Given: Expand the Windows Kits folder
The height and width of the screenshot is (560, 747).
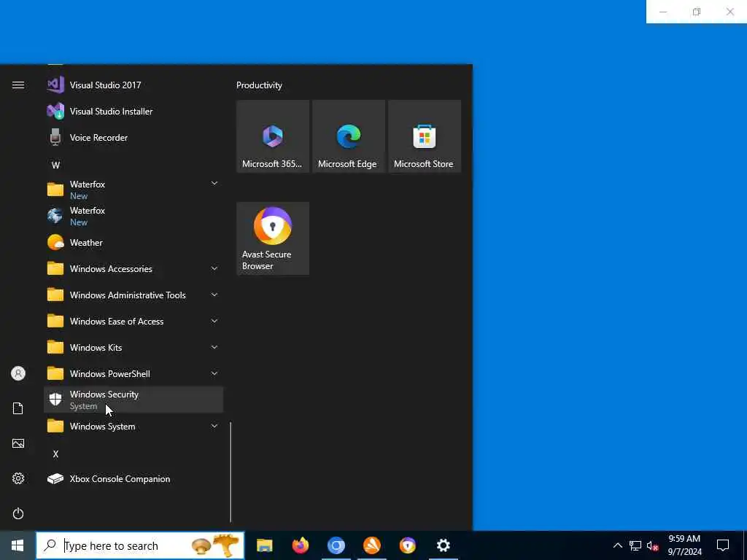Looking at the screenshot, I should 133,347.
